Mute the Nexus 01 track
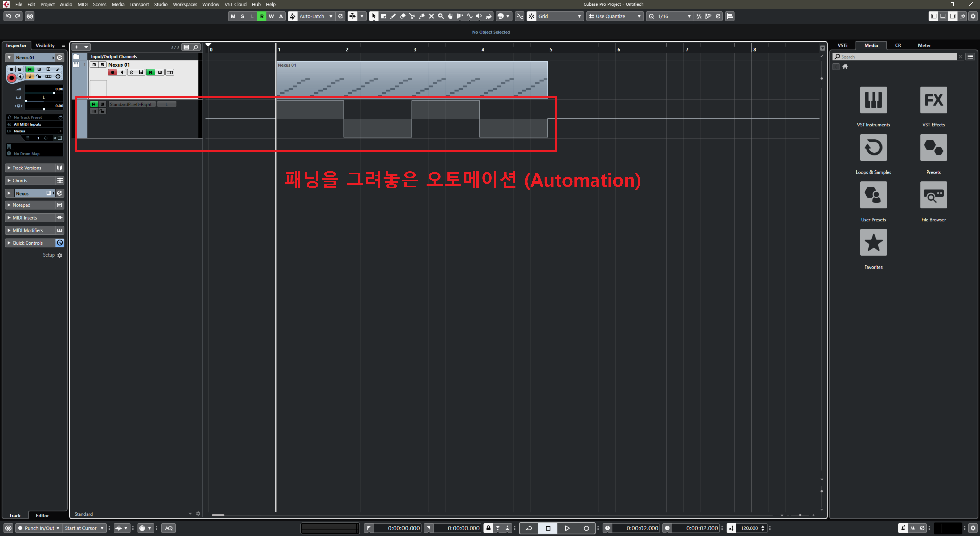This screenshot has height=536, width=980. tap(94, 65)
